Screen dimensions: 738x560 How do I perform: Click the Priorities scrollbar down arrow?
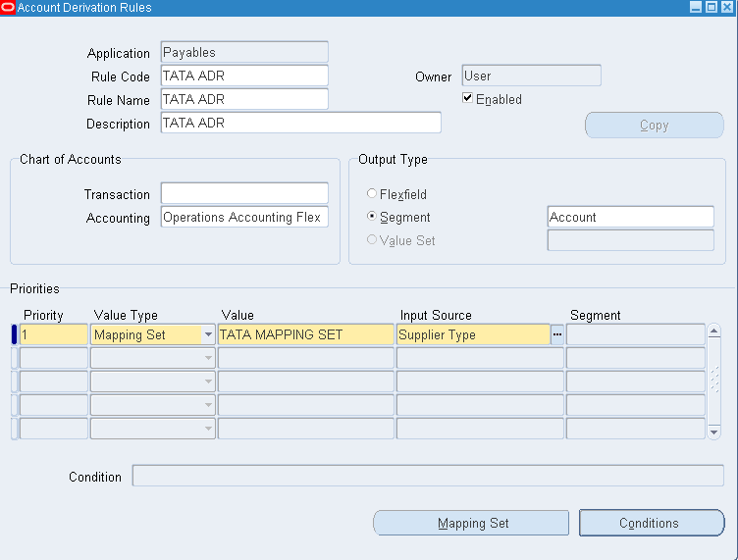coord(714,432)
